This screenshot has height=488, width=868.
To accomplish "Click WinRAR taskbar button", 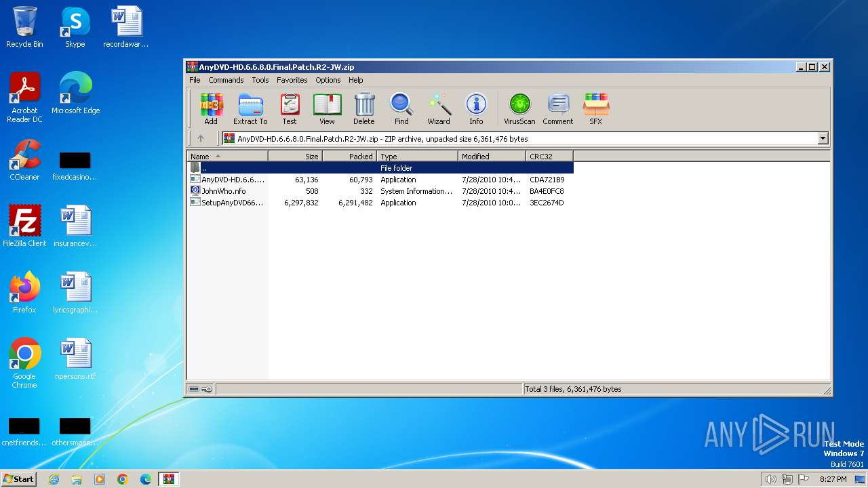I will 168,479.
